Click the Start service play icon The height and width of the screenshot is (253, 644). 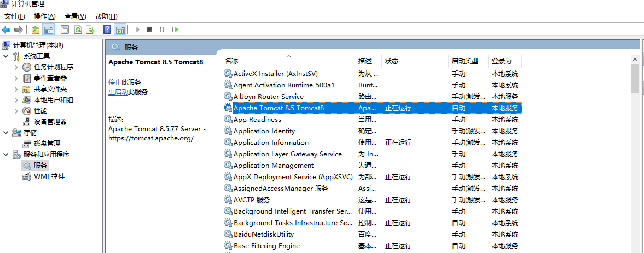pos(137,30)
